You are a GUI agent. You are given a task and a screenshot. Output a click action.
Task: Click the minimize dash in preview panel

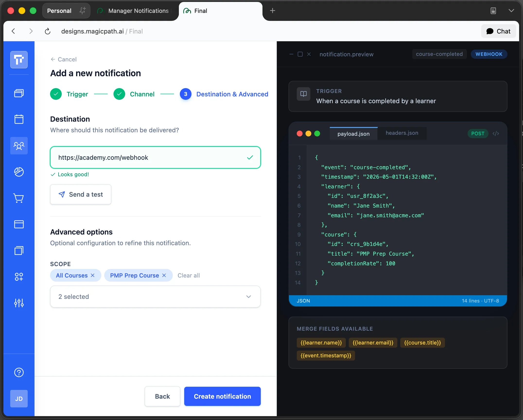[291, 54]
